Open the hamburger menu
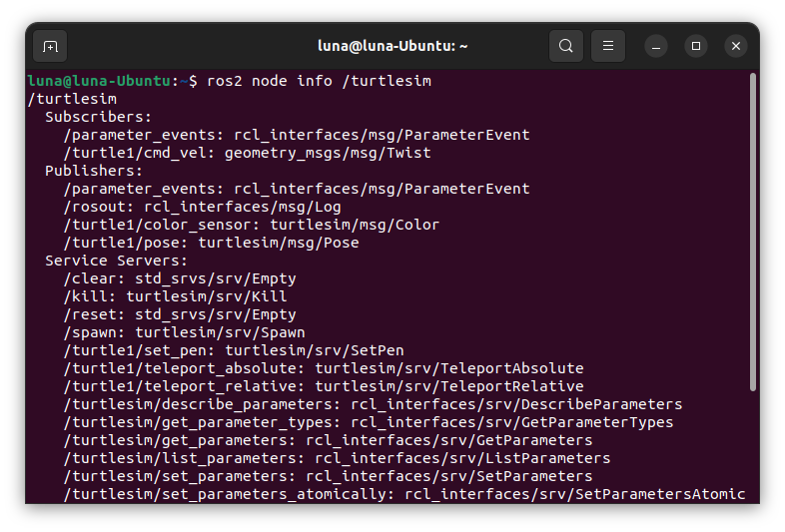This screenshot has height=532, width=785. pos(608,46)
